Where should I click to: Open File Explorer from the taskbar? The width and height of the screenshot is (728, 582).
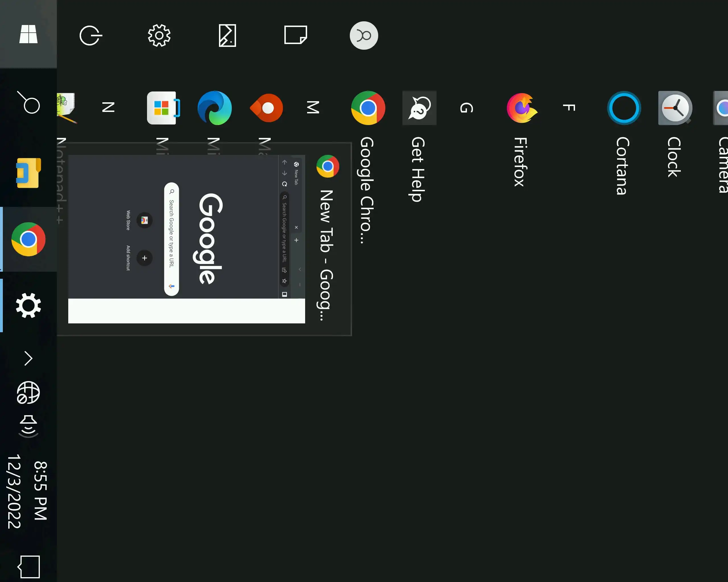click(28, 173)
